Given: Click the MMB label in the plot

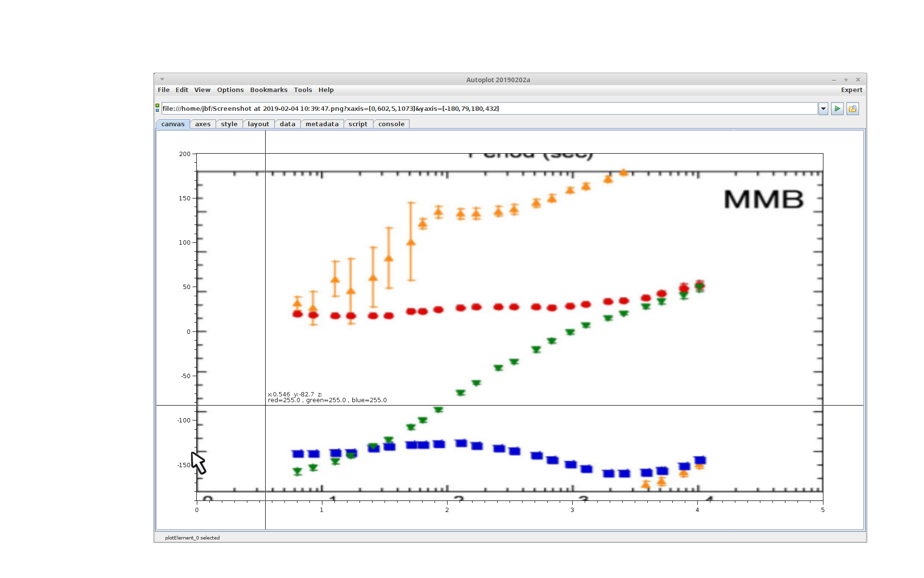Looking at the screenshot, I should click(x=764, y=199).
